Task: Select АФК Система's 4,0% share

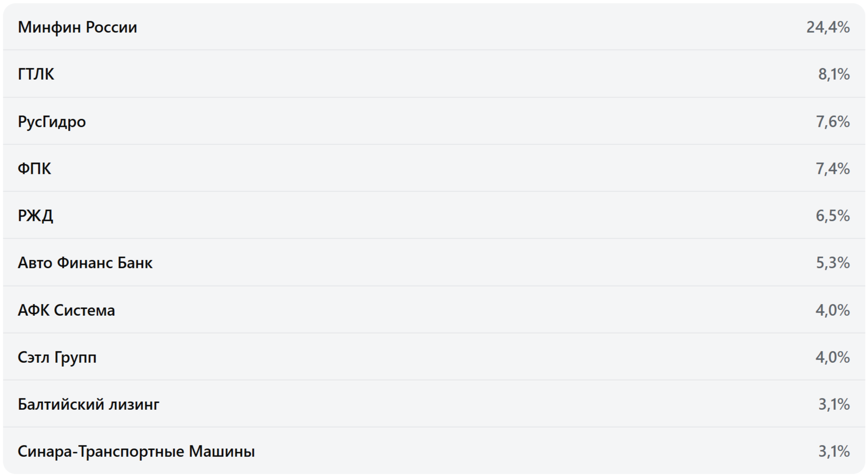Action: coord(832,310)
